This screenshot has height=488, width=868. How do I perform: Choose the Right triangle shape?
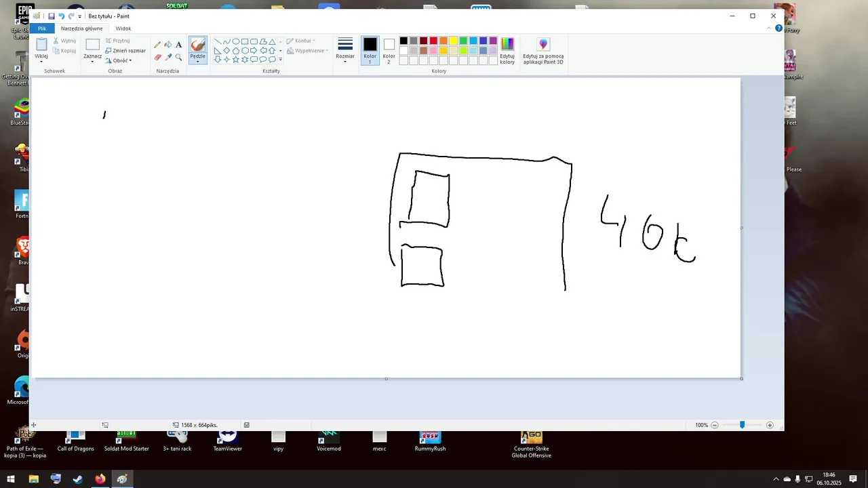[x=218, y=50]
